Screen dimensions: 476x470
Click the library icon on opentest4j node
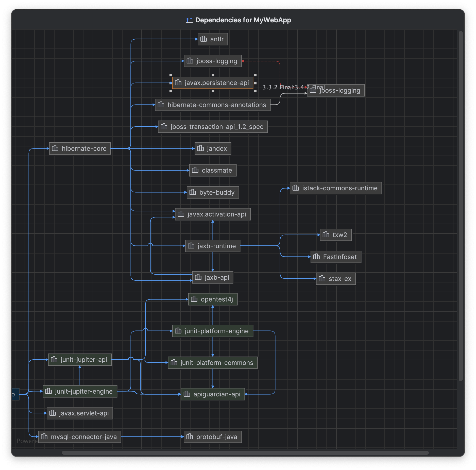pos(194,299)
